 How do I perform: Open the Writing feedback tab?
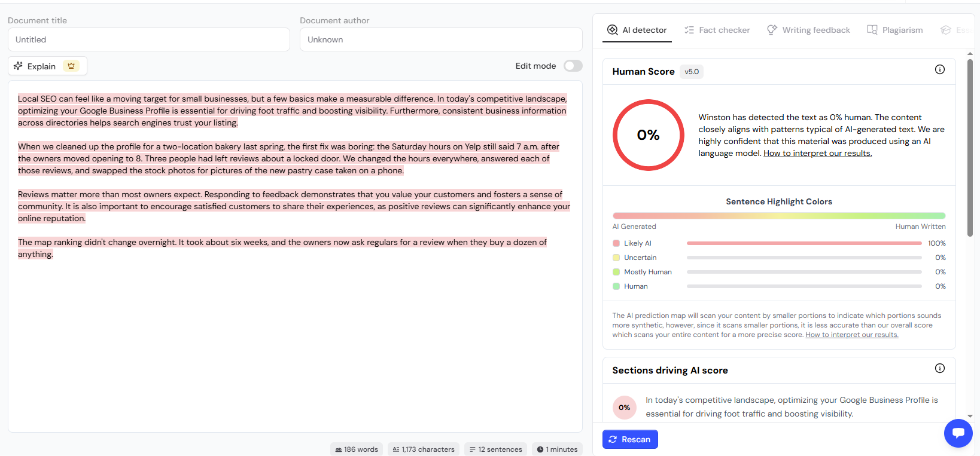808,30
